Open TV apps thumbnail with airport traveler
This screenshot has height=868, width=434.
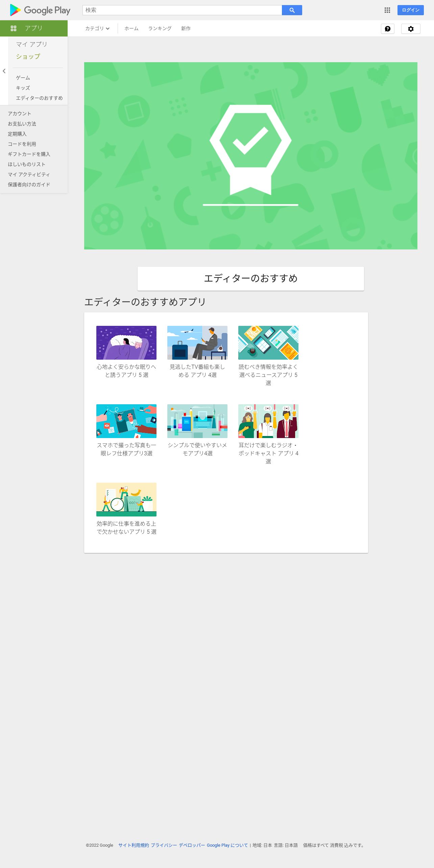[197, 343]
